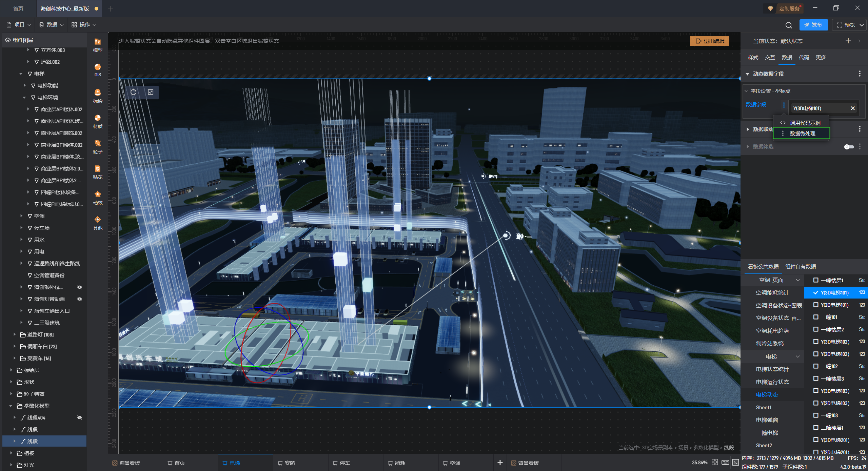Click the 退出编辑 button
Screen dimensions: 868x471
click(x=710, y=41)
